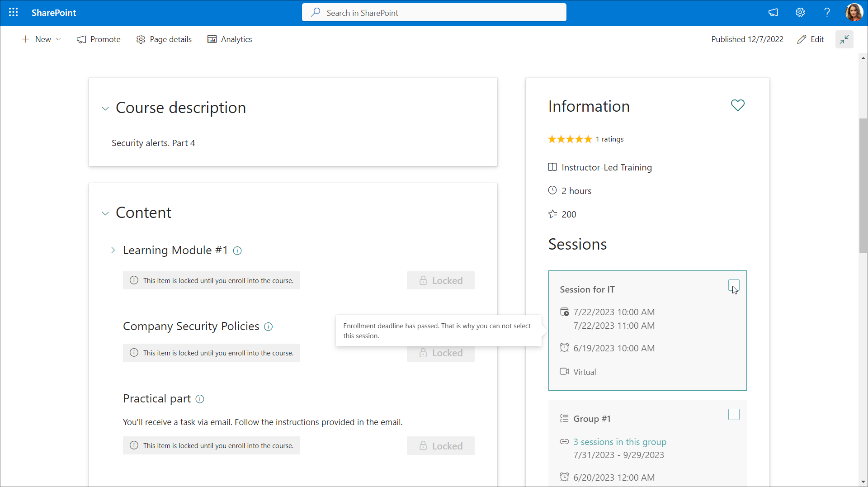This screenshot has width=868, height=487.
Task: Click the help question mark icon
Action: click(x=827, y=13)
